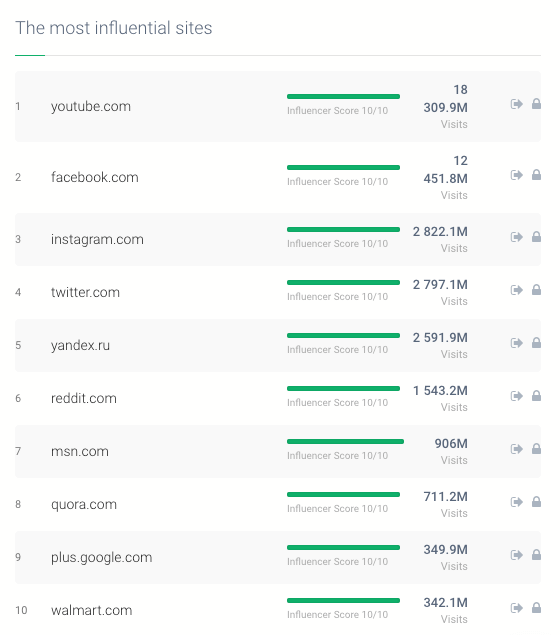Click the 2 591.9M visits value
The image size is (560, 635).
click(440, 338)
